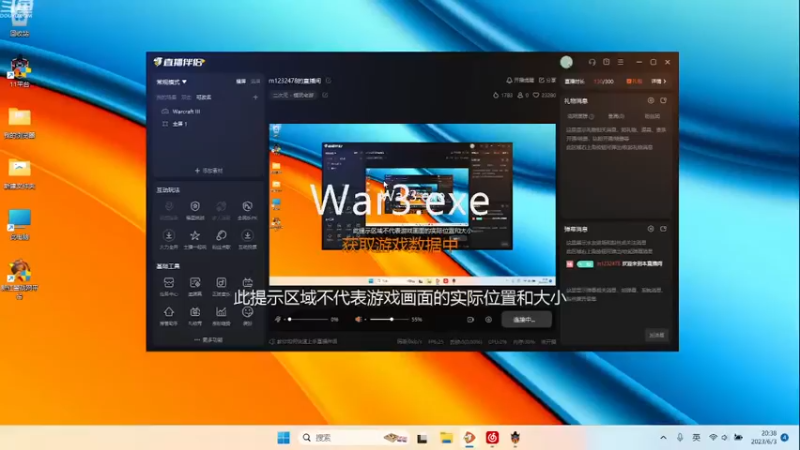Select the Warcraft III source row
The image size is (800, 450).
(x=208, y=111)
